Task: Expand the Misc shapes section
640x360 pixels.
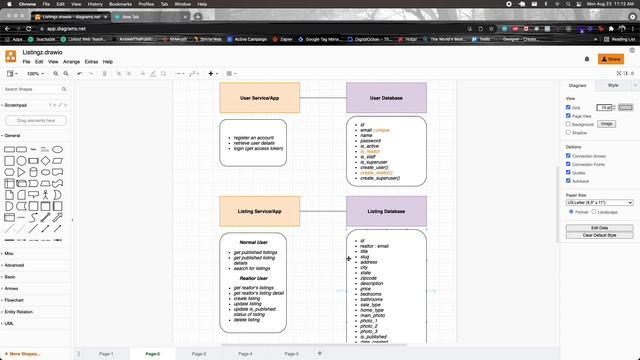Action: tap(9, 253)
